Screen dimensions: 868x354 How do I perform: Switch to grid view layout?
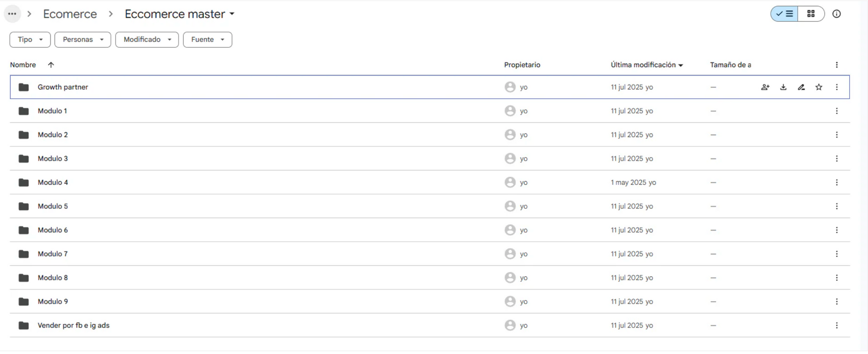(x=811, y=14)
